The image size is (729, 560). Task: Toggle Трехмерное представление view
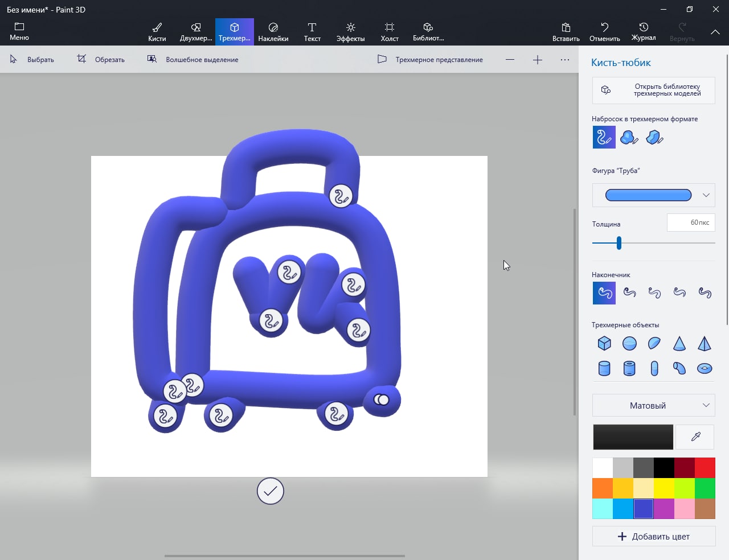[430, 59]
